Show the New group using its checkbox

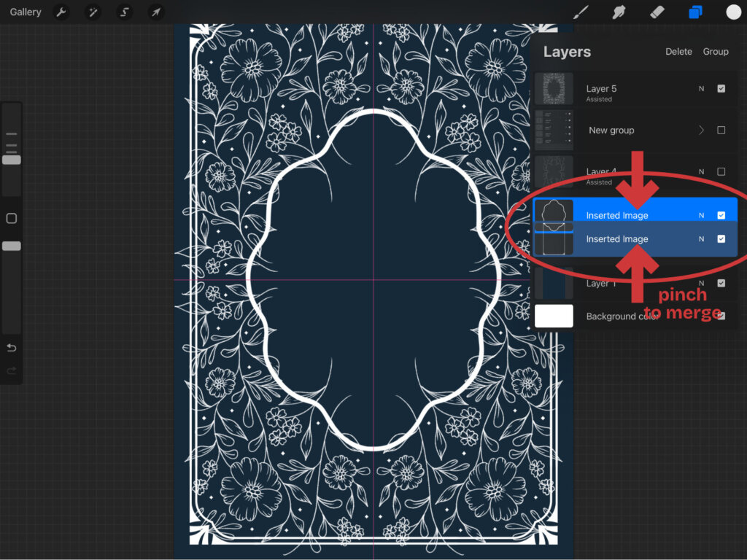click(x=721, y=131)
